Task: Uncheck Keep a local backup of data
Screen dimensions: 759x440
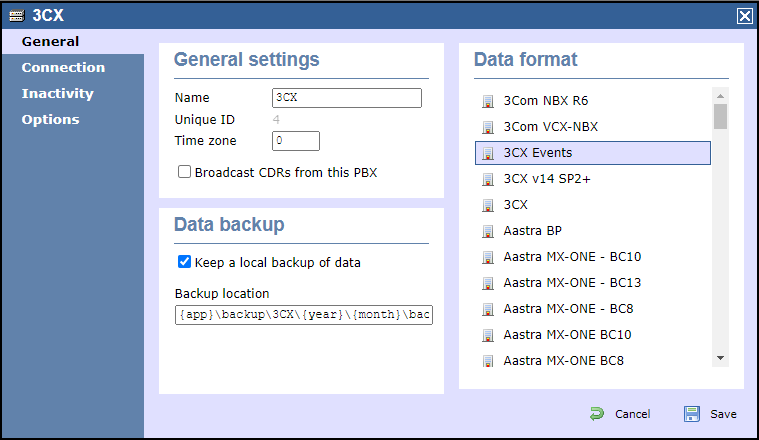Action: 184,262
